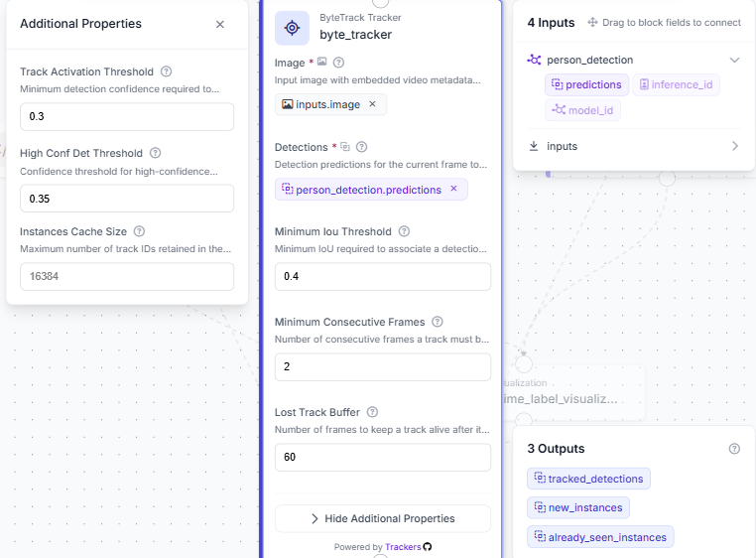Open help for Track Activation Threshold
The height and width of the screenshot is (558, 756).
[x=166, y=71]
